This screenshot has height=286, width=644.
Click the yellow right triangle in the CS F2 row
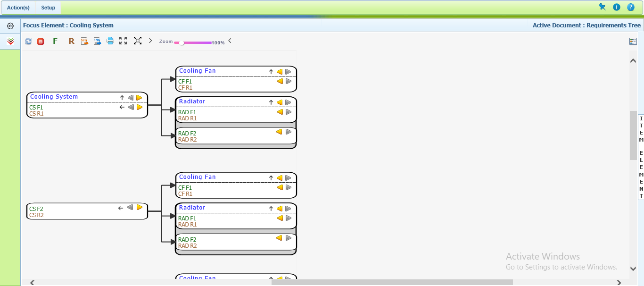click(140, 207)
